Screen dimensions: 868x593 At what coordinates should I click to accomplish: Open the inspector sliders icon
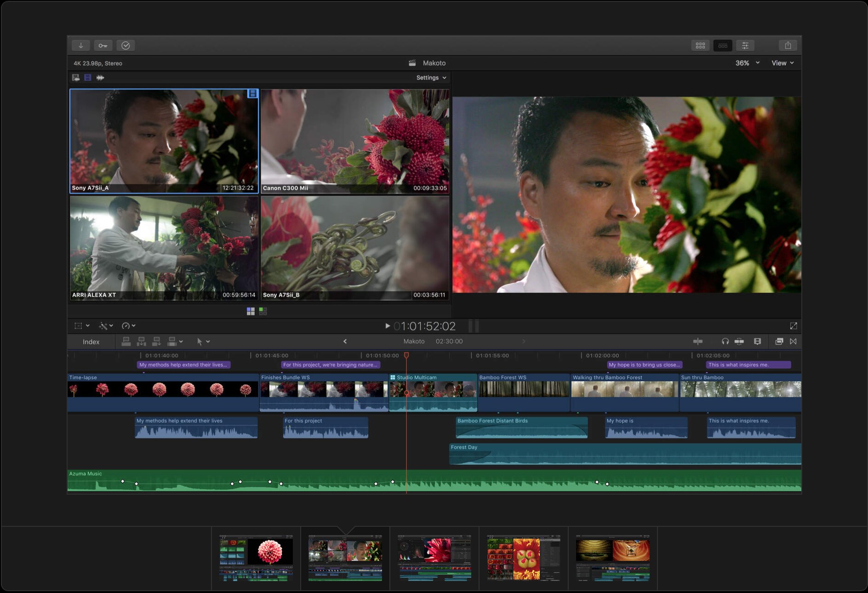745,46
